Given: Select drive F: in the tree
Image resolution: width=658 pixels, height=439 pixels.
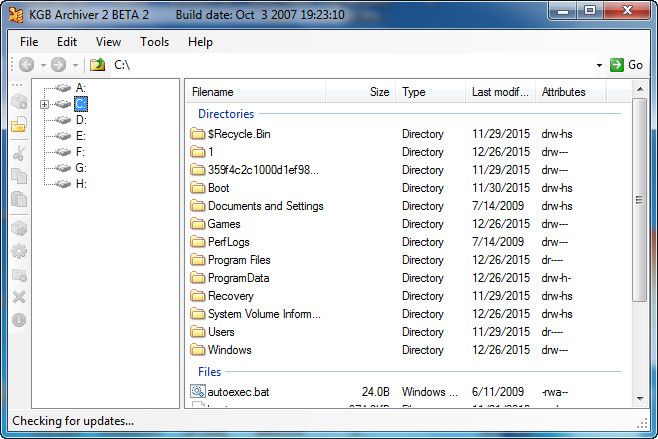Looking at the screenshot, I should point(81,152).
